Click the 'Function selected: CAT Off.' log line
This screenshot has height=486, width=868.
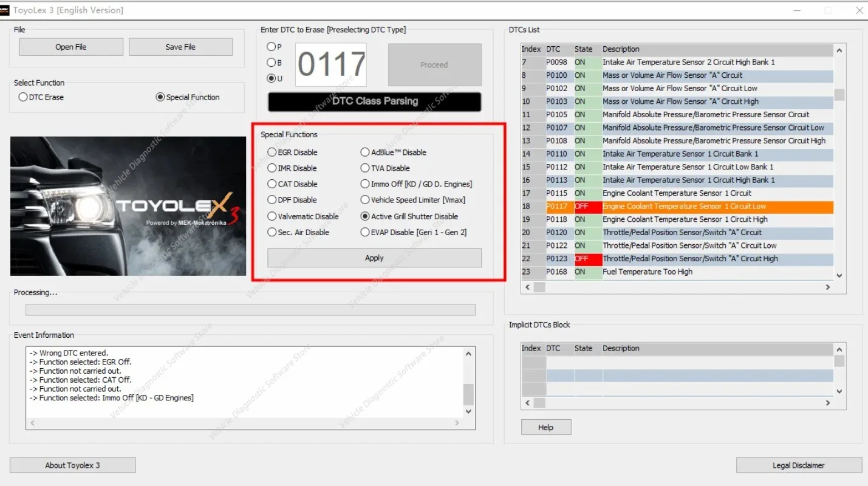click(x=80, y=380)
